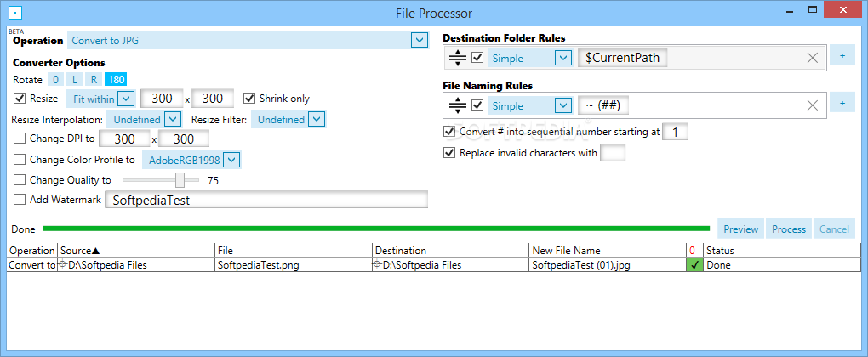Click reorder arrows of file naming rule

click(457, 105)
